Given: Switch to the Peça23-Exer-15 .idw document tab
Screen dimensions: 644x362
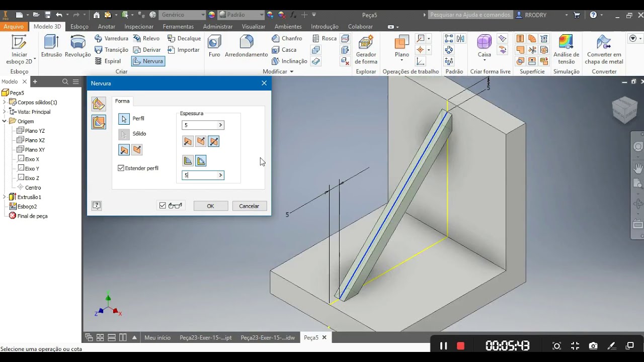Looking at the screenshot, I should click(x=268, y=338).
